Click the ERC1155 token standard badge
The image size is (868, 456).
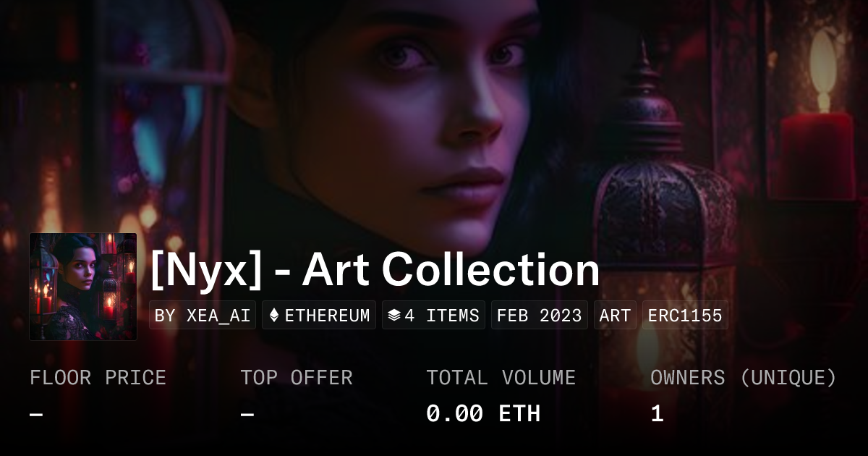(685, 316)
